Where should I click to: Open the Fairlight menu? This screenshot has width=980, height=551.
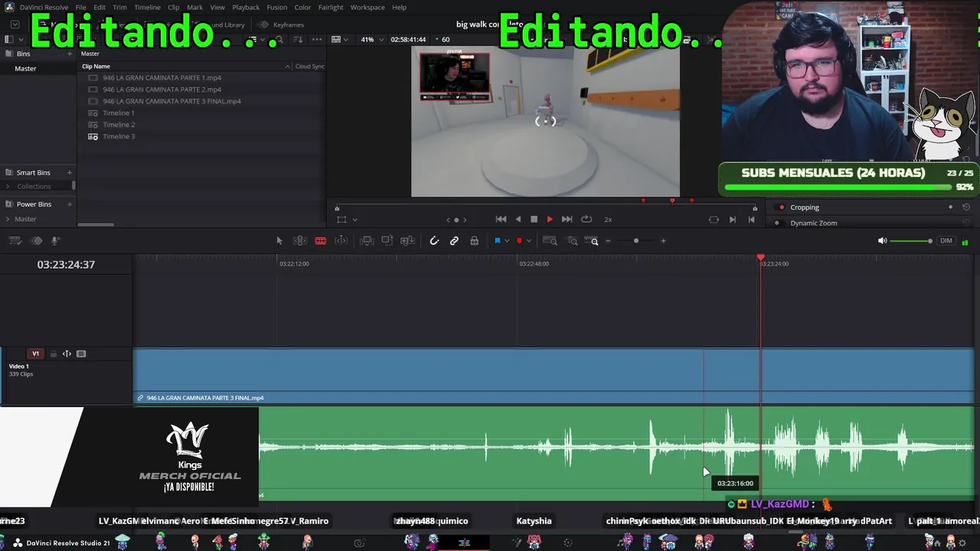click(331, 8)
